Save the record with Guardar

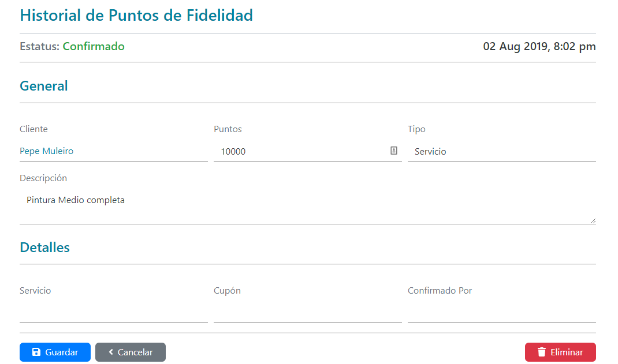tap(55, 352)
